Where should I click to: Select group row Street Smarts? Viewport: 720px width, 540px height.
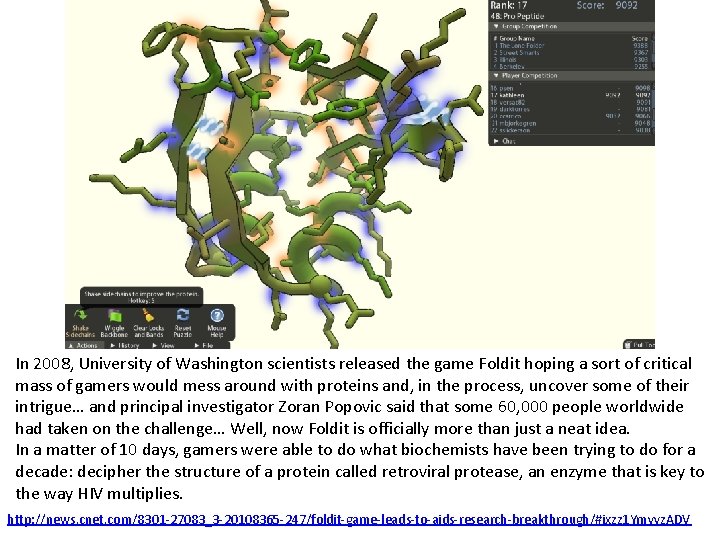(570, 52)
